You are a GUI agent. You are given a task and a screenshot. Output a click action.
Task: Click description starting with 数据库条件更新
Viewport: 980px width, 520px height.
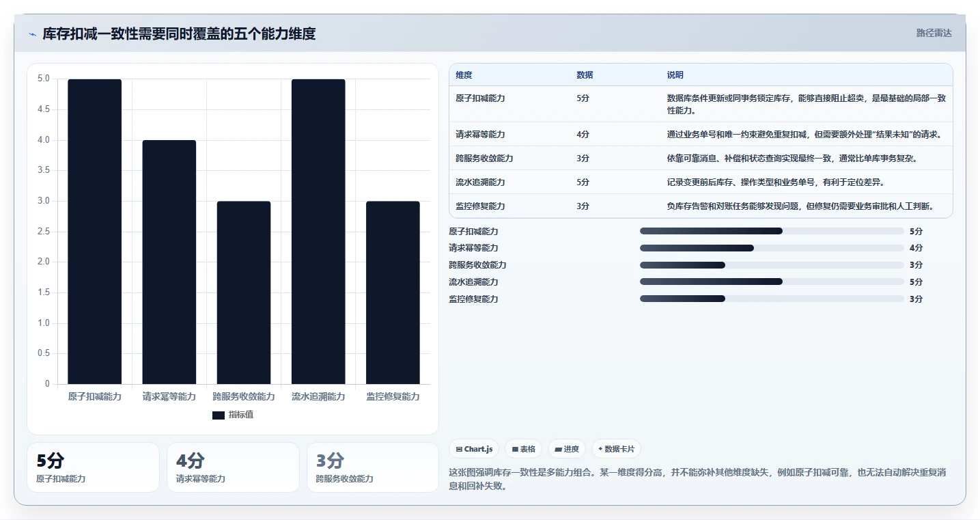pos(807,104)
